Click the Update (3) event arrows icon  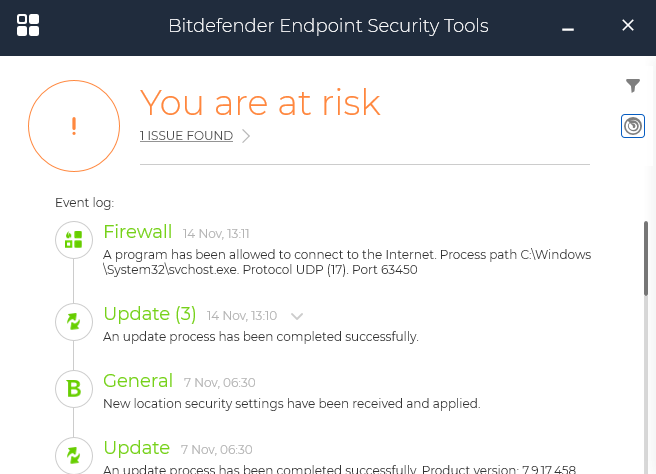click(73, 322)
